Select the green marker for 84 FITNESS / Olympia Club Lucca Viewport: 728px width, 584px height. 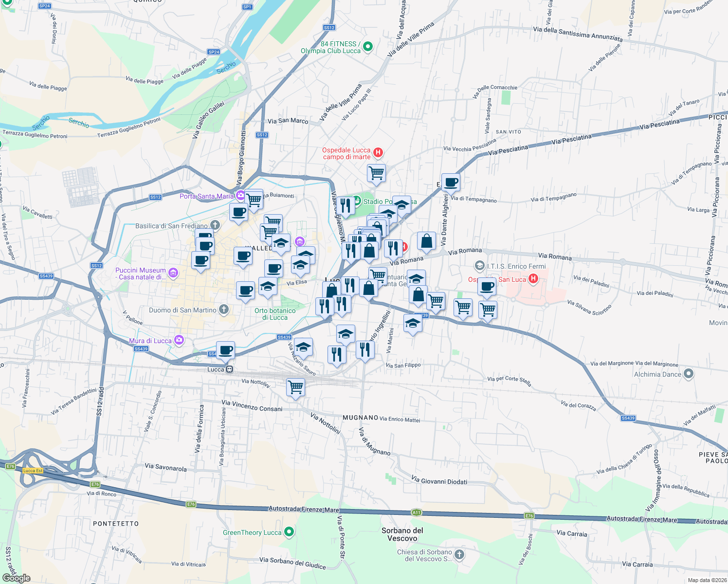[368, 46]
